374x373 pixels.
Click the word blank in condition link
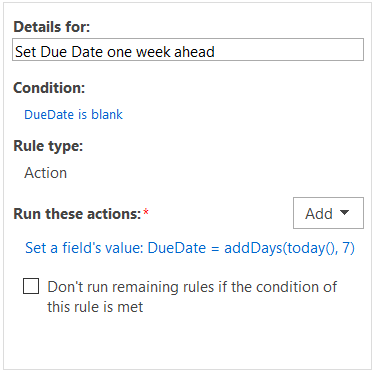point(107,114)
